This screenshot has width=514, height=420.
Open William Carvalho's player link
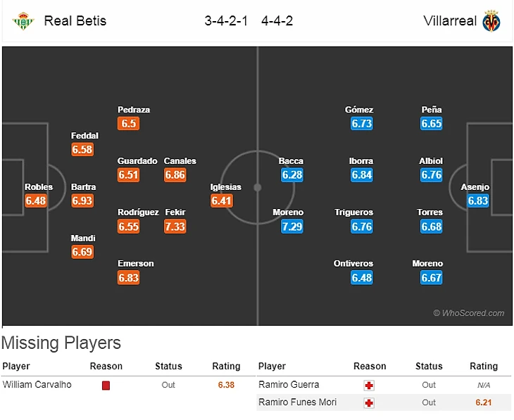37,385
